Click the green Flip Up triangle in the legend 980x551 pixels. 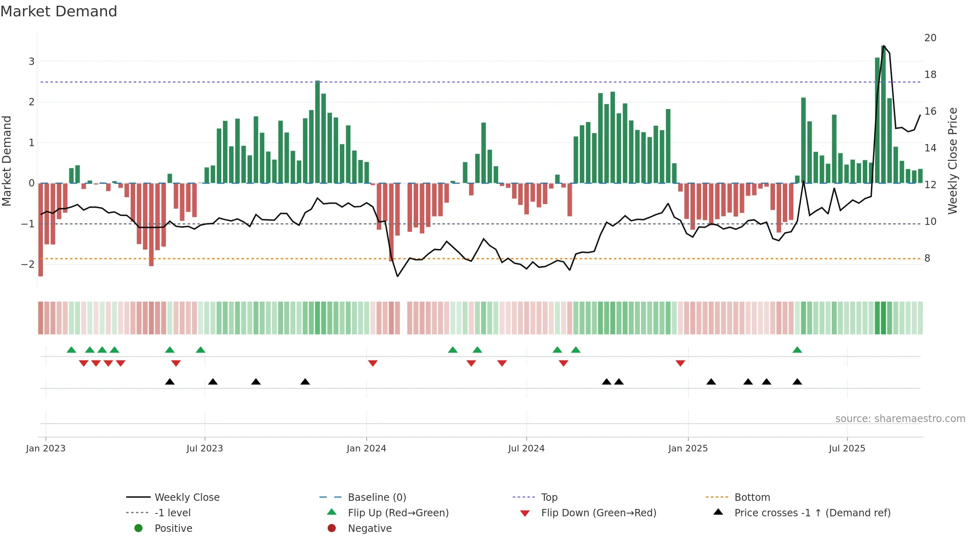[x=332, y=512]
